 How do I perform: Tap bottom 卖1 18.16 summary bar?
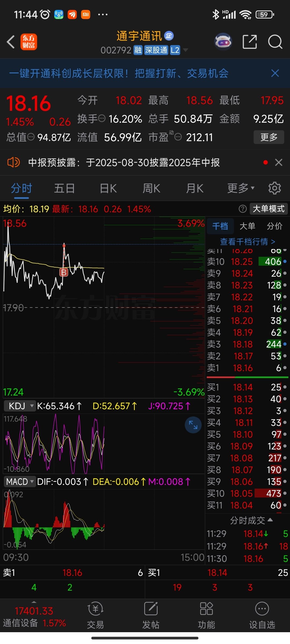click(73, 573)
